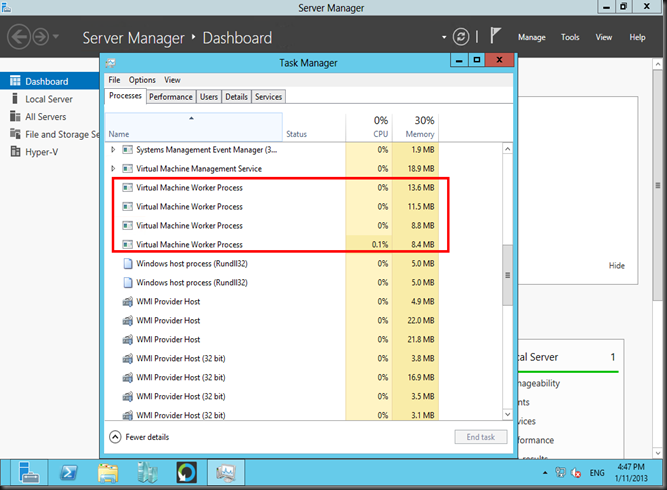Switch to the Processes tab

click(x=125, y=96)
